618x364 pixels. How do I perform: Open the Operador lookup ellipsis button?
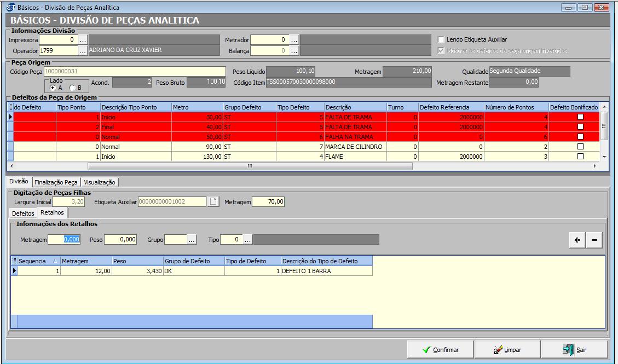[83, 50]
